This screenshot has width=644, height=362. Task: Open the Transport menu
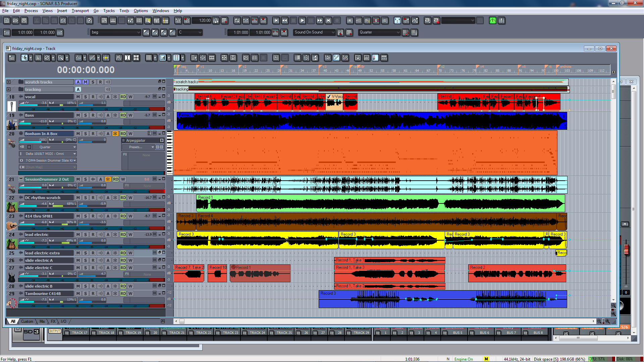pyautogui.click(x=80, y=11)
